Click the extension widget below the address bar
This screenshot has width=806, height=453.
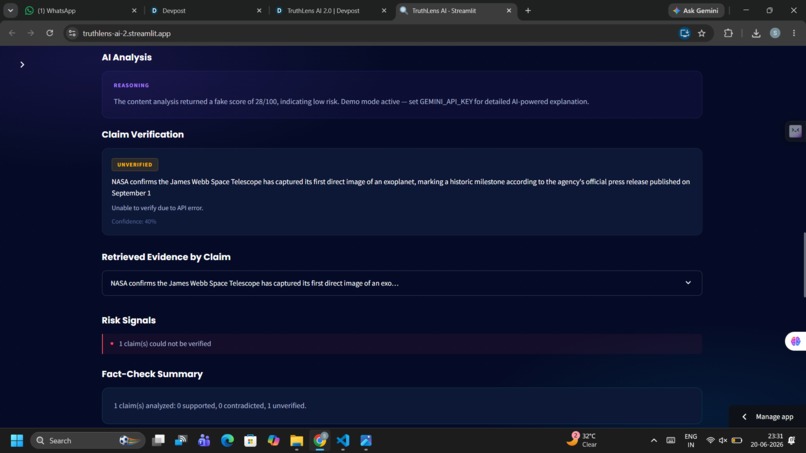(x=796, y=131)
